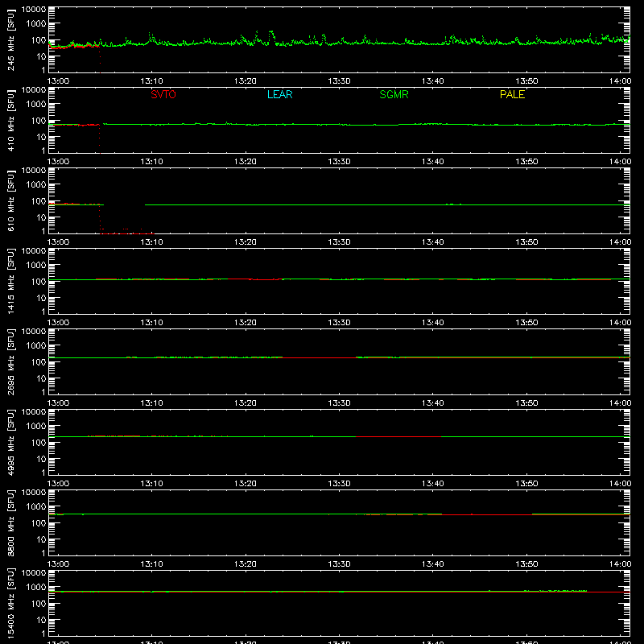
Task: Select the "410 MHz [SFU]" axis title
Action: click(10, 120)
